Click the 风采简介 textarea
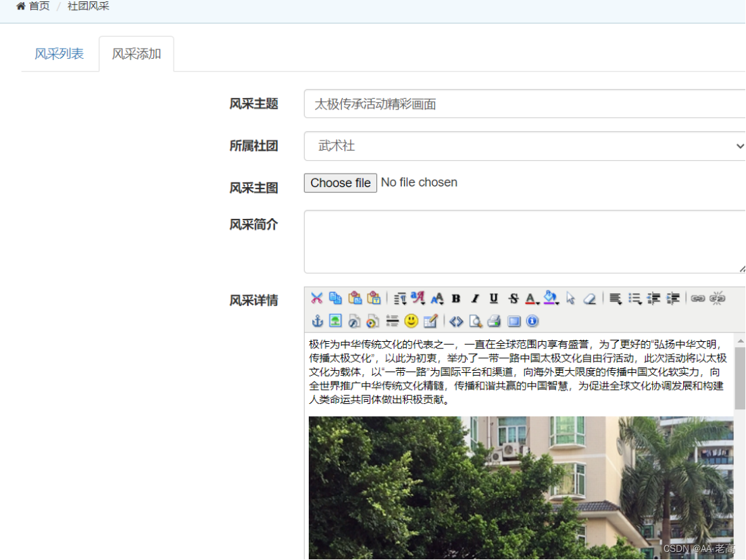Image resolution: width=746 pixels, height=560 pixels. (x=525, y=242)
